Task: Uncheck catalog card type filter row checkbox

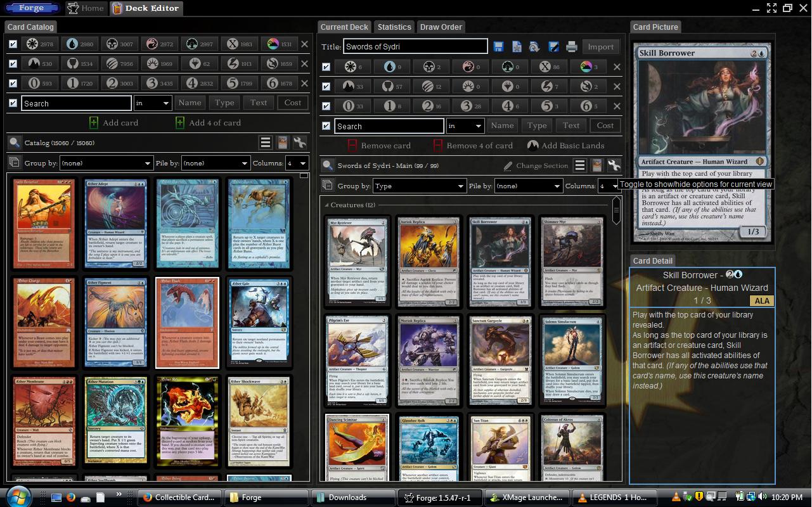Action: click(x=13, y=63)
